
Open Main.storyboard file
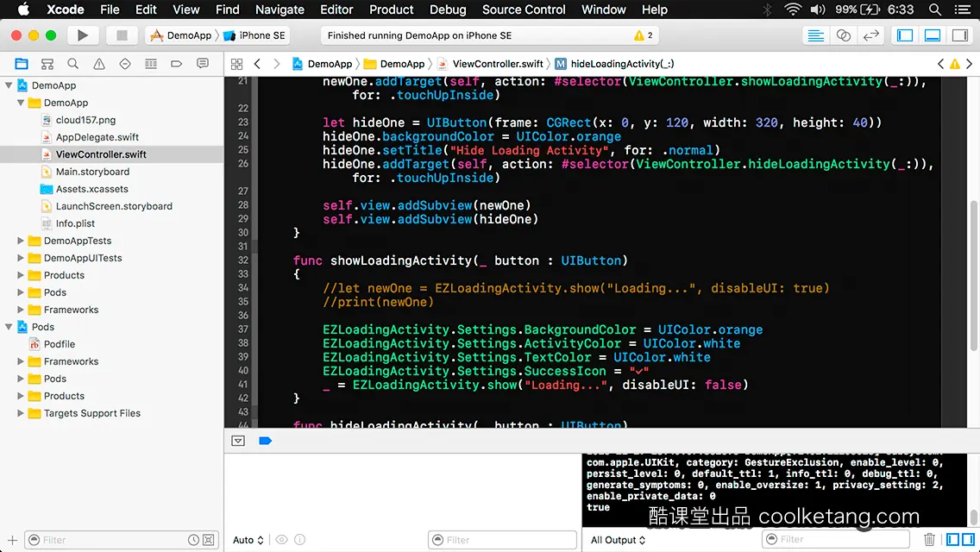(x=92, y=172)
